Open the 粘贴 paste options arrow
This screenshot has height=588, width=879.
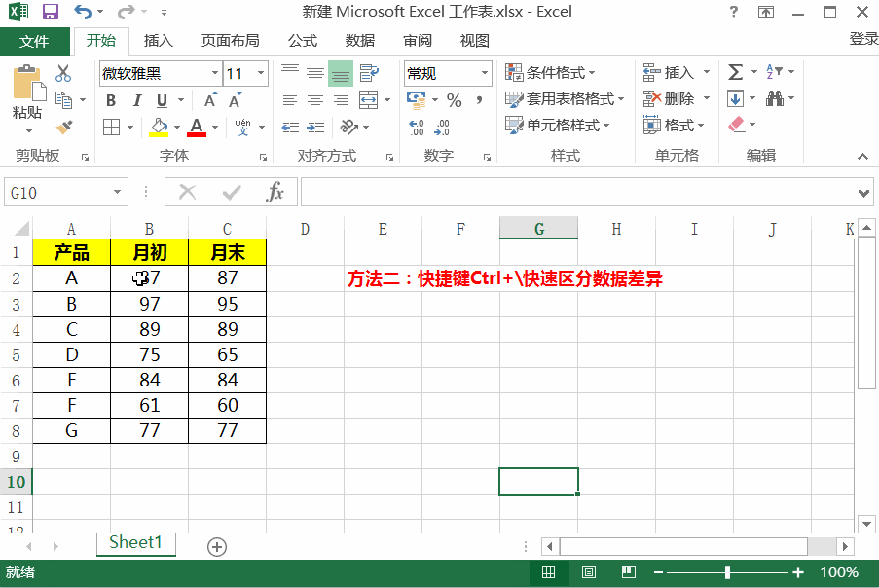[x=28, y=131]
